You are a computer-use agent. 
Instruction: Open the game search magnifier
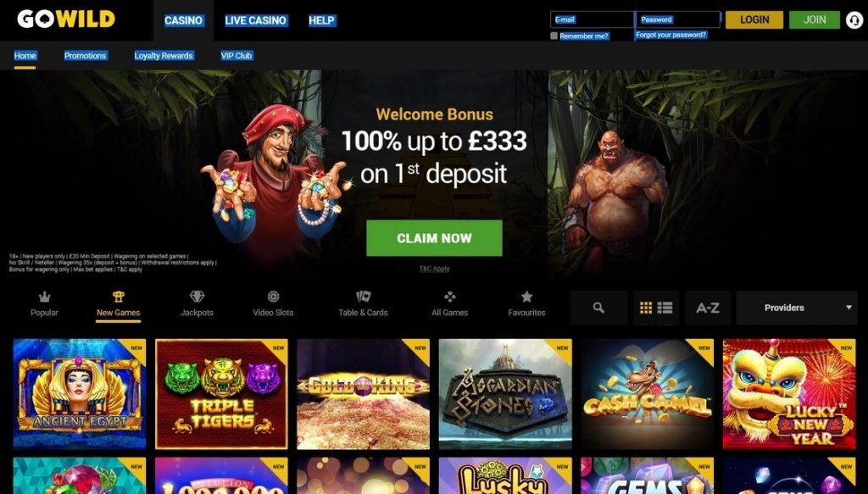pyautogui.click(x=599, y=308)
